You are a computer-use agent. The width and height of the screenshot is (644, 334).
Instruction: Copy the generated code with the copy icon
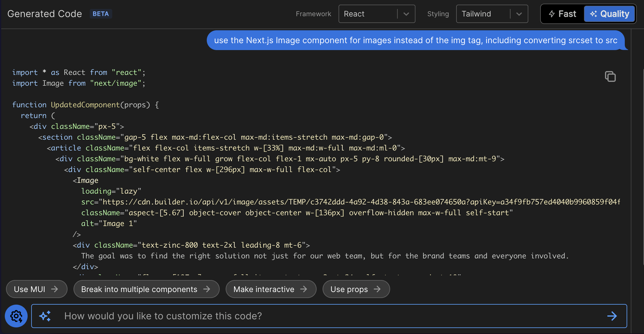[x=610, y=76]
